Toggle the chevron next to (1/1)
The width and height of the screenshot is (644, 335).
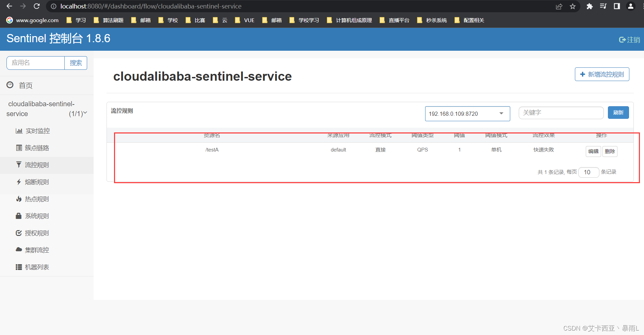85,113
